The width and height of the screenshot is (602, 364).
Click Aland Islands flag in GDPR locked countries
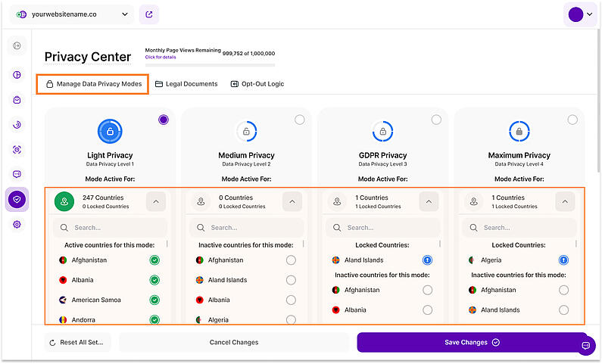(335, 260)
